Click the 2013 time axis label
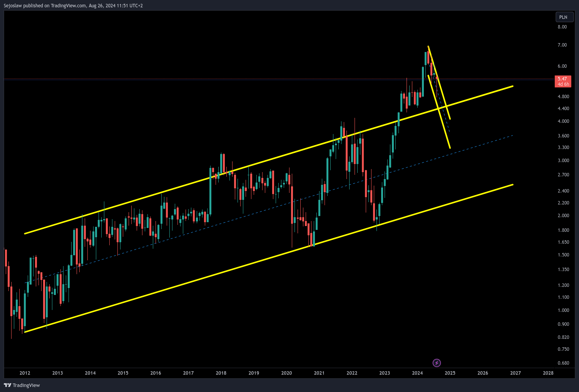The image size is (579, 392). 57,373
